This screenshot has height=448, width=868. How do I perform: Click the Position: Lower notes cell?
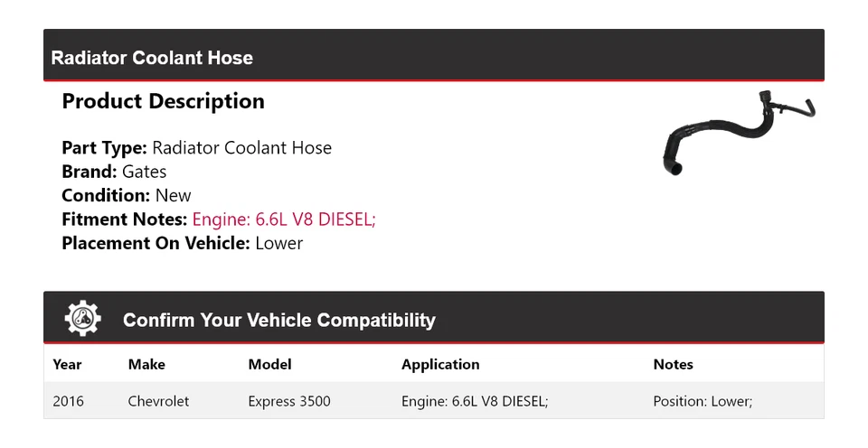(x=703, y=401)
